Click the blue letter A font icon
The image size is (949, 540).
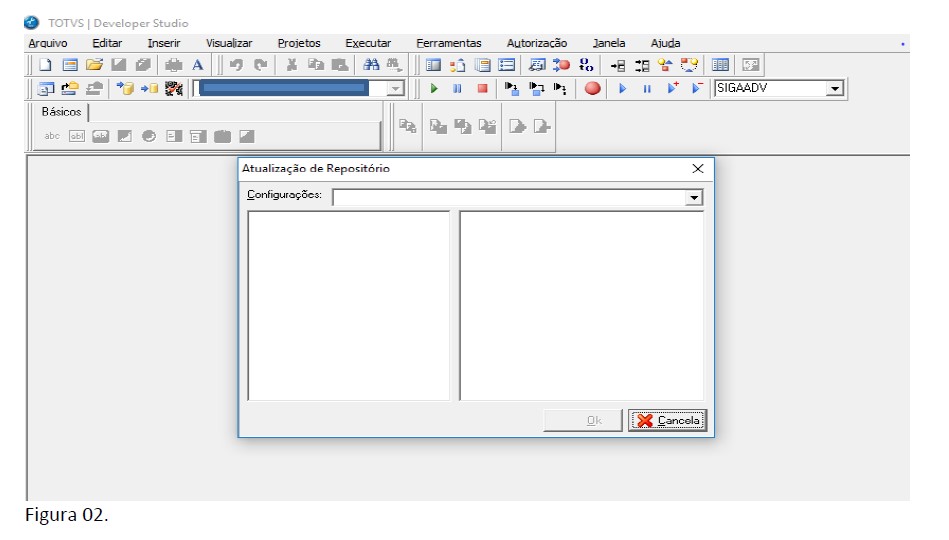[x=197, y=65]
